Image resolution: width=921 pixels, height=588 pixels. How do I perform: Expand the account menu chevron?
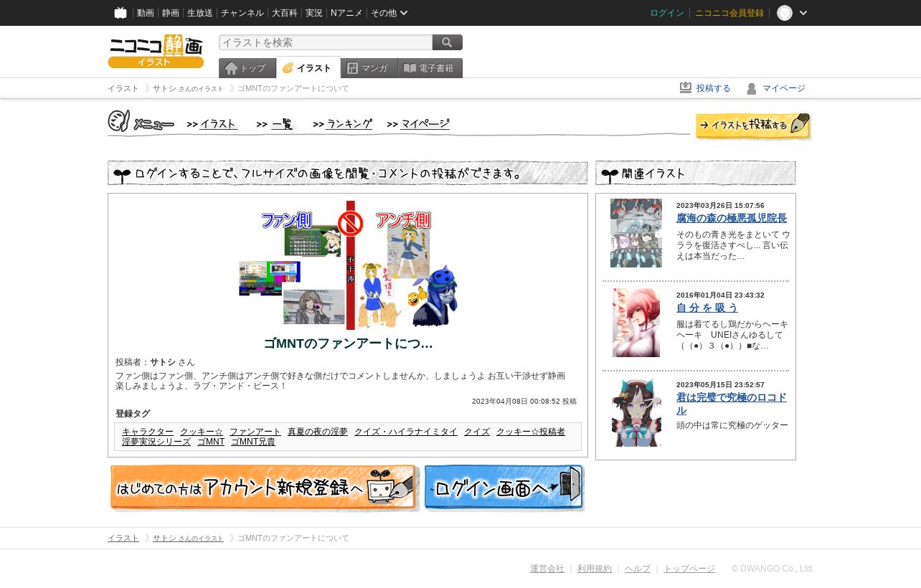pyautogui.click(x=803, y=13)
